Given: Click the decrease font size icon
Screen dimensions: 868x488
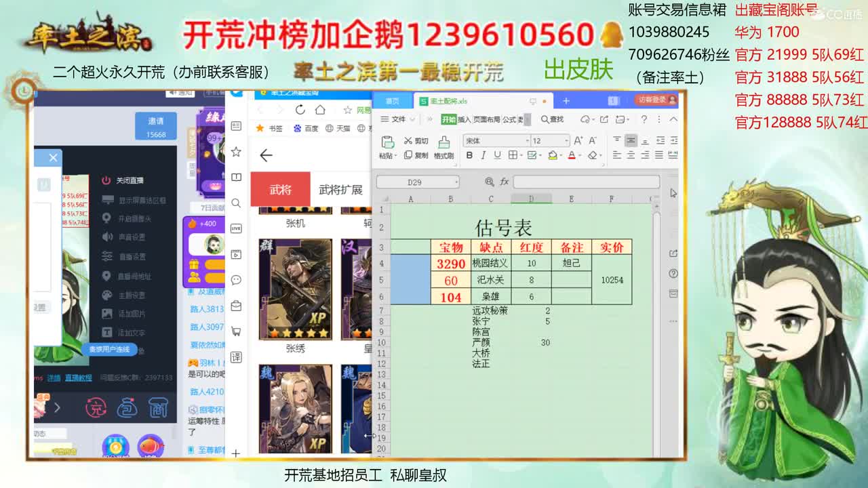Looking at the screenshot, I should pos(592,140).
